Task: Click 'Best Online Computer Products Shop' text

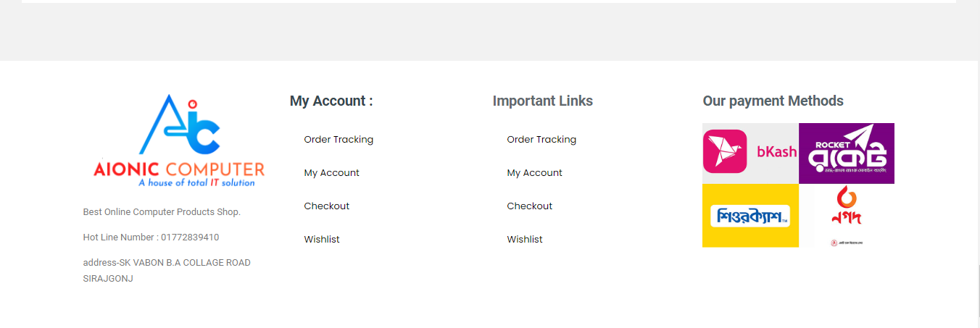Action: pos(162,212)
